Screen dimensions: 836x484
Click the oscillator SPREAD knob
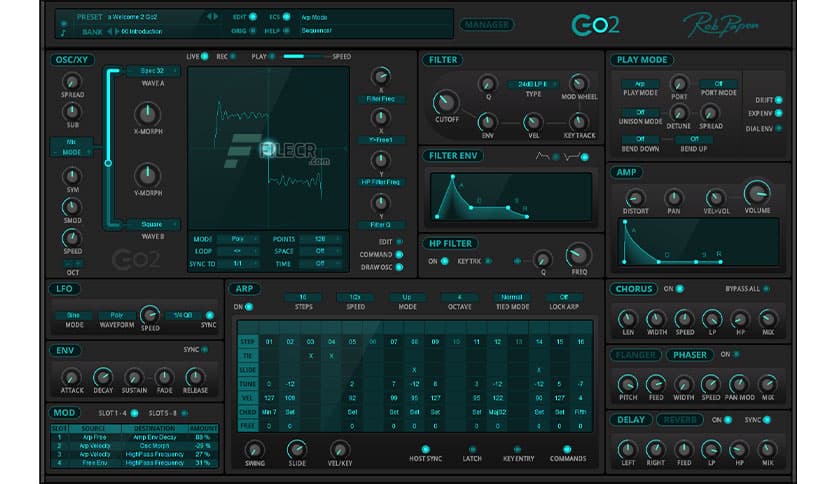click(71, 82)
